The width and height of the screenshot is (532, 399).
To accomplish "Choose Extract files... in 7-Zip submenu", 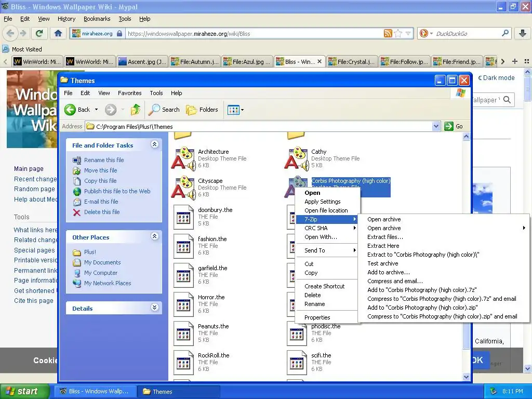I will coord(443,237).
